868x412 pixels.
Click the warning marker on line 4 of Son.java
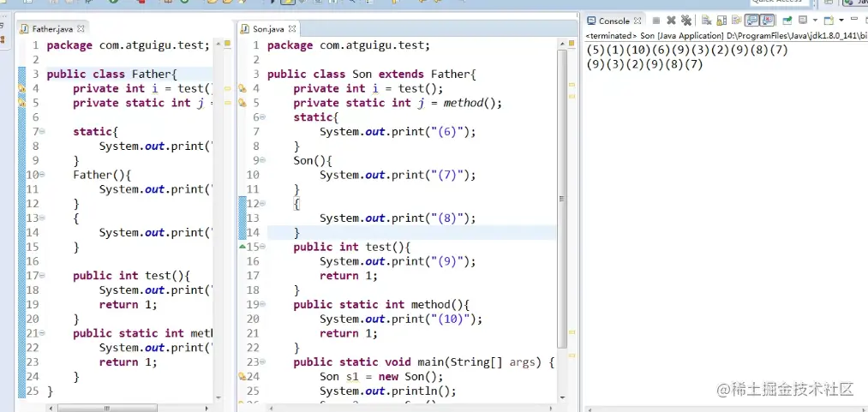(242, 88)
